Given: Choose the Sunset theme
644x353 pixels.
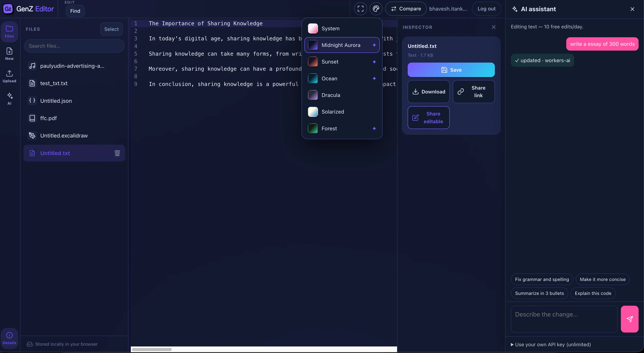Looking at the screenshot, I should click(x=342, y=62).
